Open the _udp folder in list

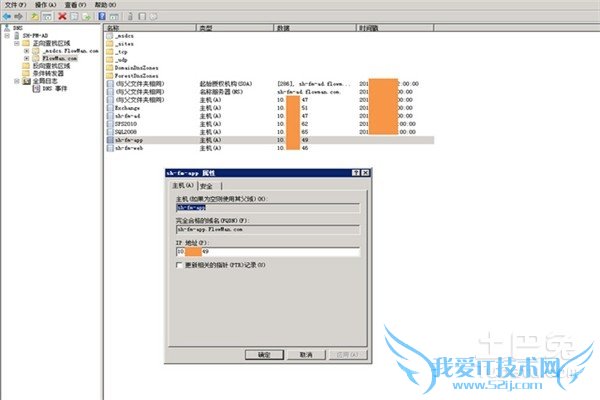click(x=121, y=60)
